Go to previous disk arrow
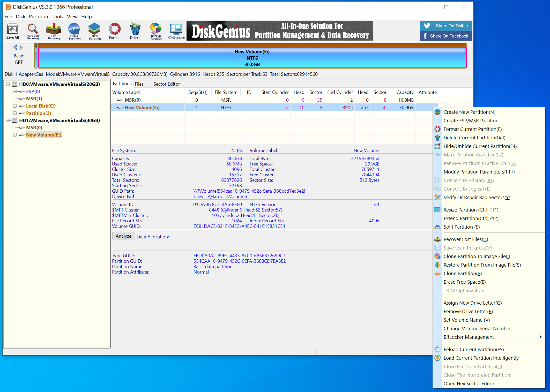The height and width of the screenshot is (392, 550). tap(15, 47)
